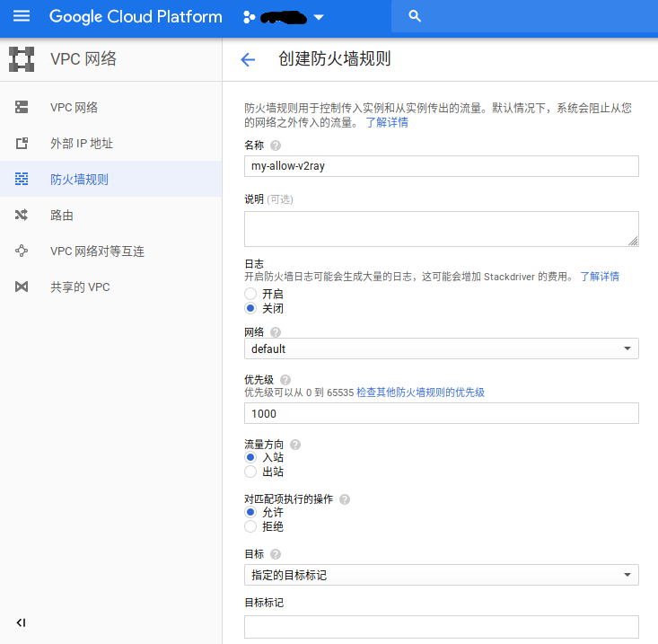The width and height of the screenshot is (658, 644).
Task: Click the back arrow beside 创建防火墙规则
Action: point(248,60)
